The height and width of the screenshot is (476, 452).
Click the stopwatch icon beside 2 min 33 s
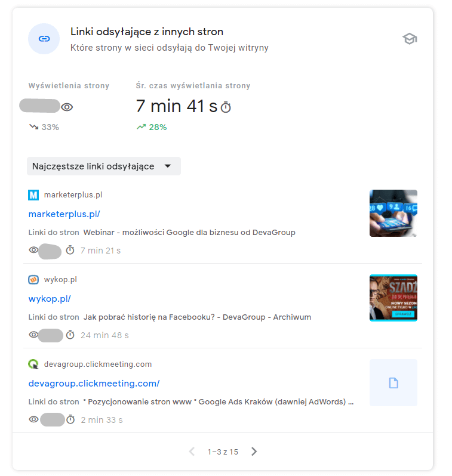pyautogui.click(x=70, y=419)
